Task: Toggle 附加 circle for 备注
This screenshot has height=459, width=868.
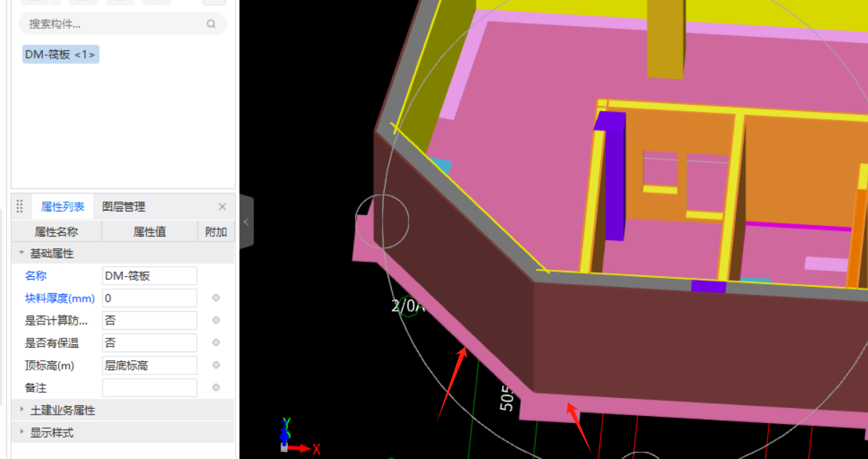Action: click(x=216, y=387)
